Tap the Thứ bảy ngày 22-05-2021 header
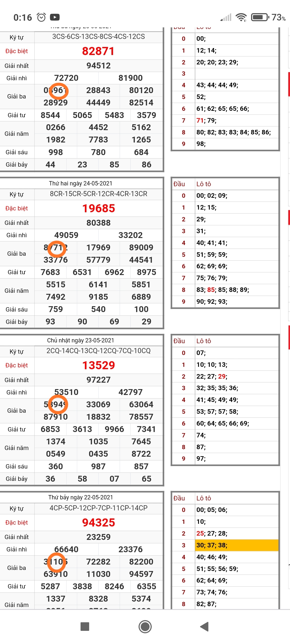 [81, 497]
